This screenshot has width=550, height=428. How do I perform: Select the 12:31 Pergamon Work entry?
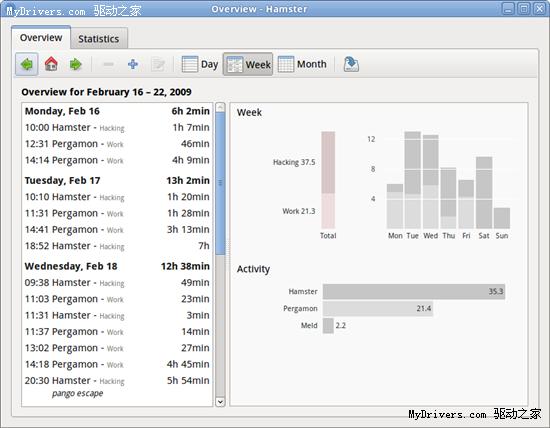click(x=117, y=144)
